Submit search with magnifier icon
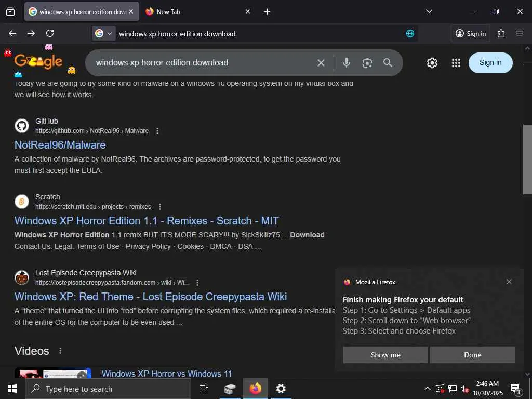This screenshot has width=532, height=399. tap(388, 63)
